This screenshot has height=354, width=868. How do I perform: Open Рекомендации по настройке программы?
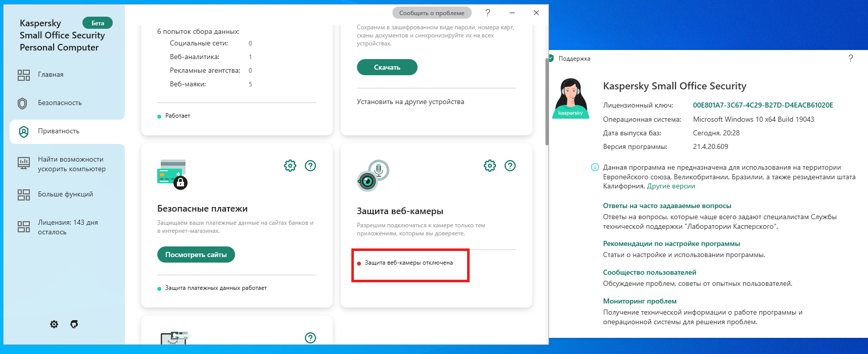pyautogui.click(x=671, y=243)
